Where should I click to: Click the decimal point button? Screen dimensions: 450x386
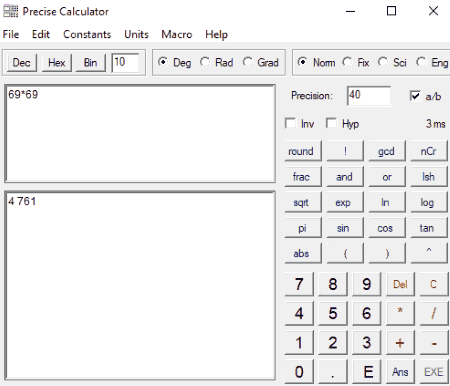(x=333, y=372)
